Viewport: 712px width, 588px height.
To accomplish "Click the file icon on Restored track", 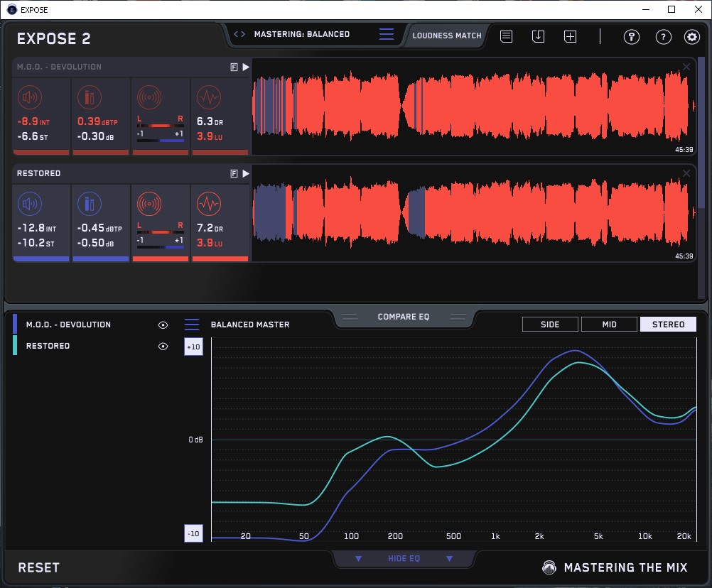I will click(234, 174).
